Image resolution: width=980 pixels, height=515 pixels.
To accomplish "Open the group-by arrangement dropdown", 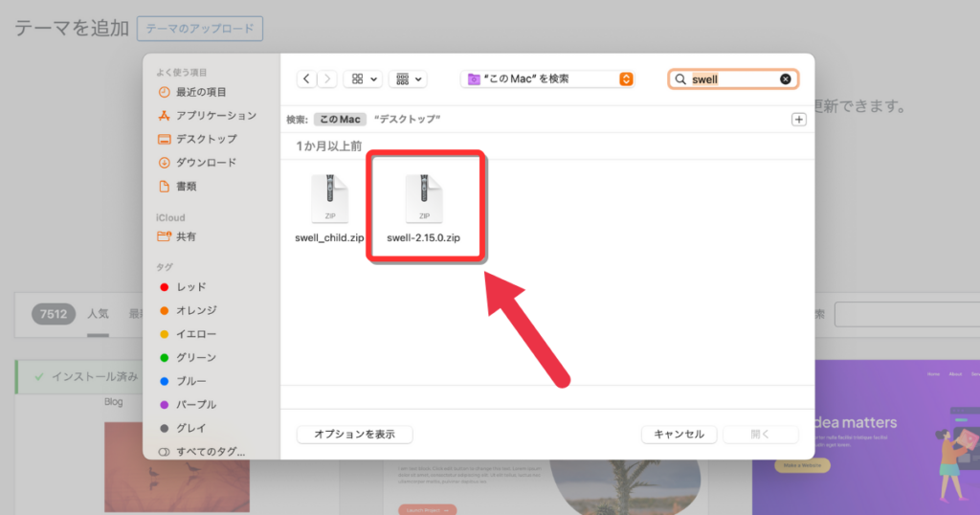I will coord(408,79).
